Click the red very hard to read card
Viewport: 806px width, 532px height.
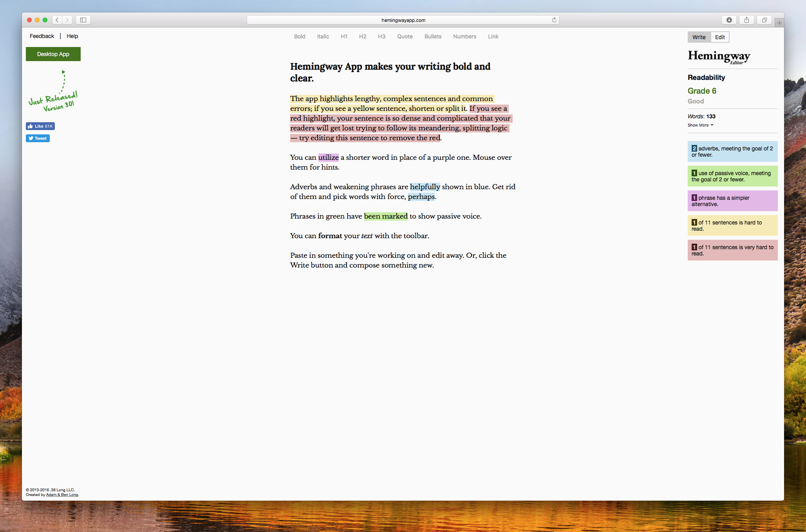732,250
